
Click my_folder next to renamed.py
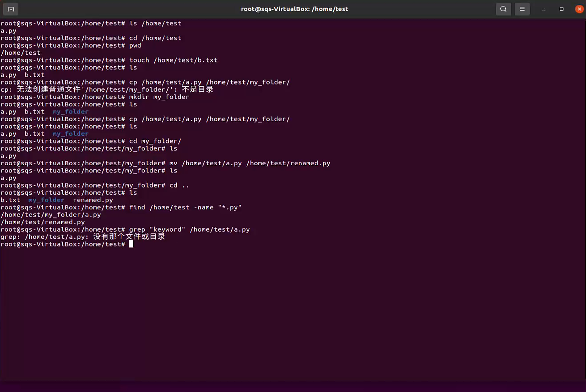tap(46, 200)
